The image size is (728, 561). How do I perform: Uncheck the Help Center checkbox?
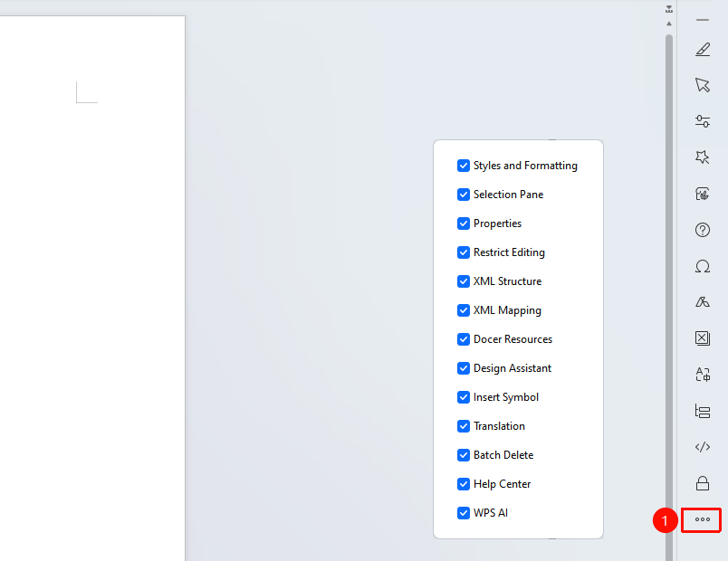[464, 484]
